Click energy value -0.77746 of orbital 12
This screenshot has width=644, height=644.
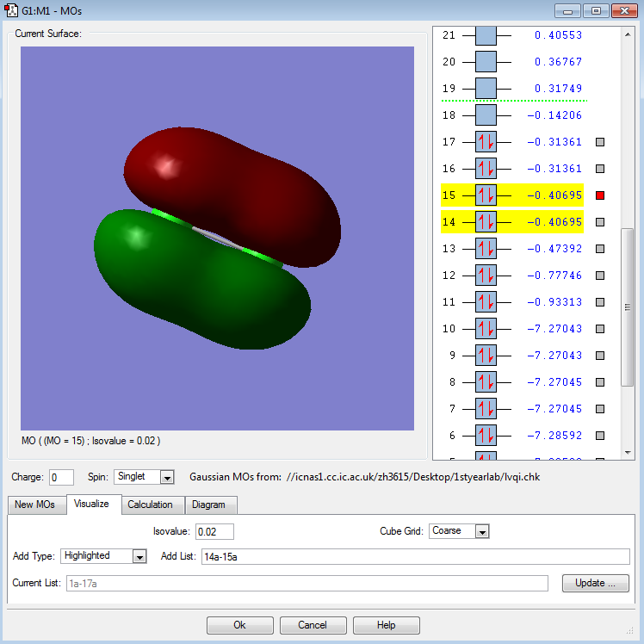(554, 276)
